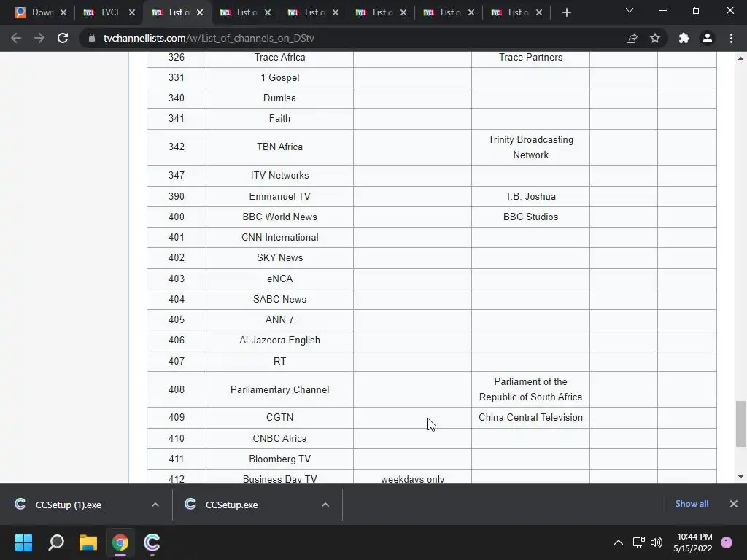Click scrollbar down arrow
747x560 pixels.
[x=740, y=477]
